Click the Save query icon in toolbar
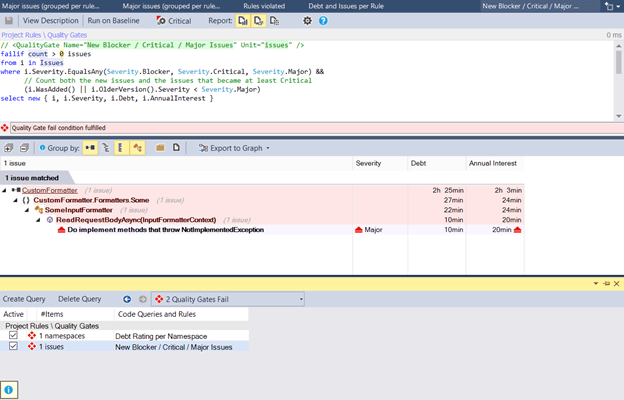 [9, 20]
